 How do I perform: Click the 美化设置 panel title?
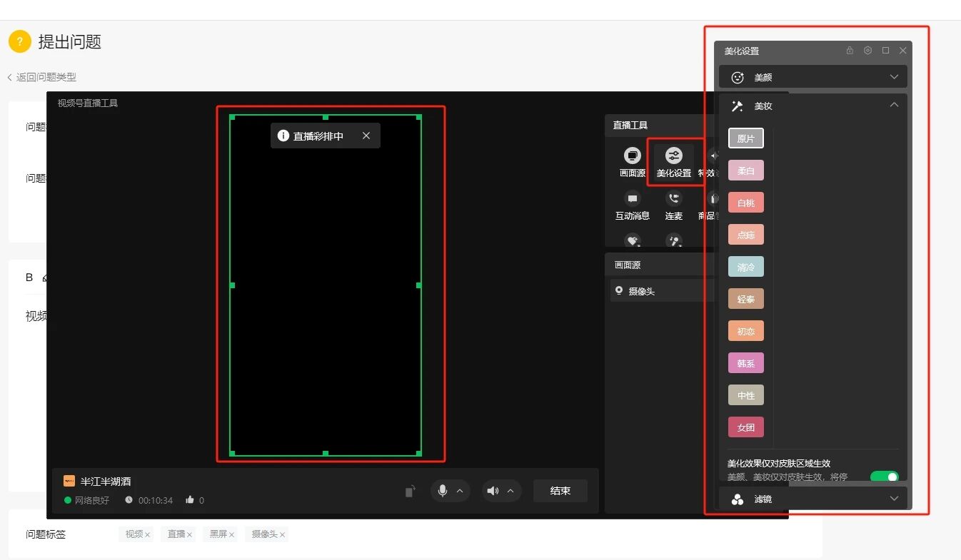tap(742, 51)
